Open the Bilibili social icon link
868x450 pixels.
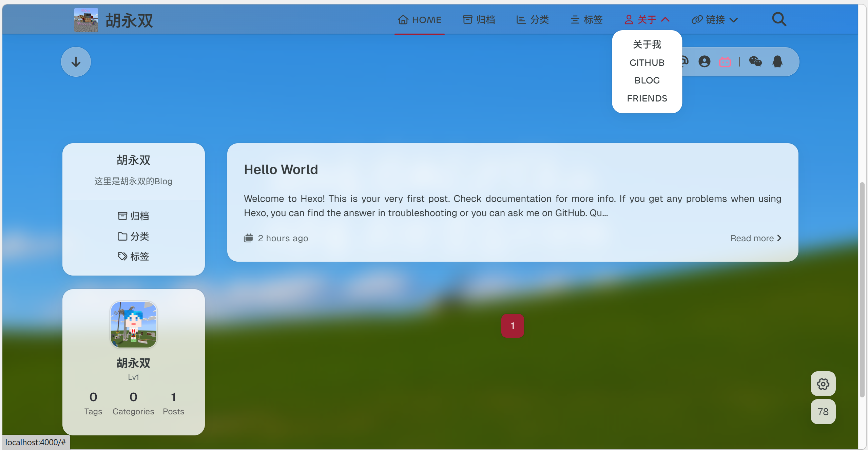tap(725, 62)
